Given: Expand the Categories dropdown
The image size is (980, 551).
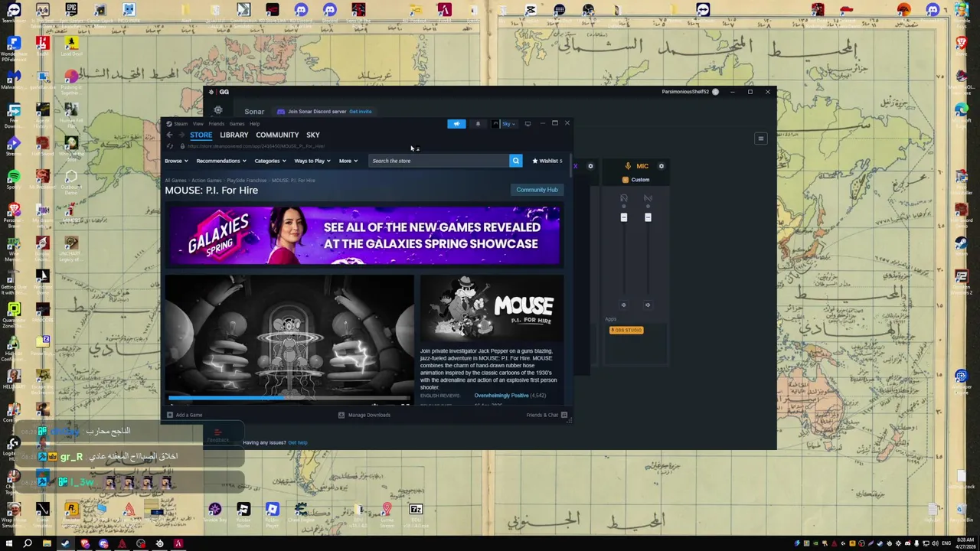Looking at the screenshot, I should click(269, 161).
